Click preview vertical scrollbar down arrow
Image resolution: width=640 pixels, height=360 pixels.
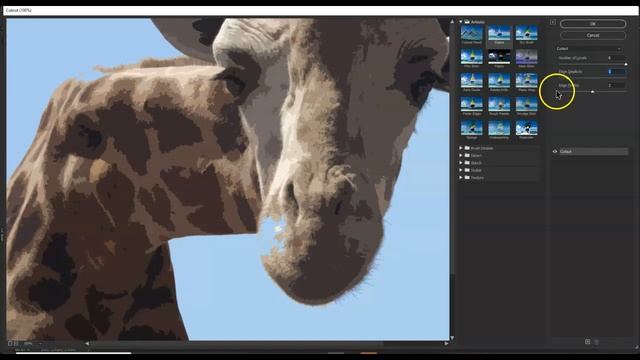click(452, 338)
